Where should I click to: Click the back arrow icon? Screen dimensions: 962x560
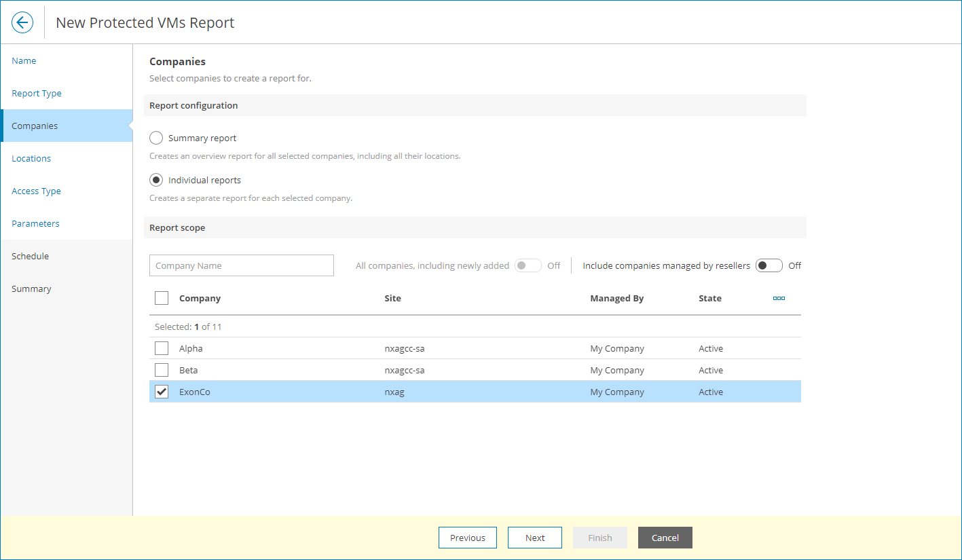coord(22,22)
